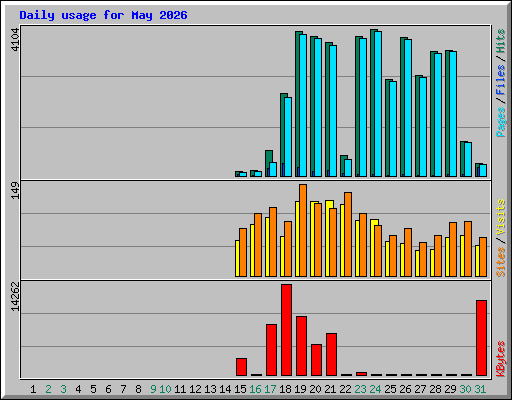Click the cyan files bar for day 19
The width and height of the screenshot is (512, 400).
coord(303,105)
